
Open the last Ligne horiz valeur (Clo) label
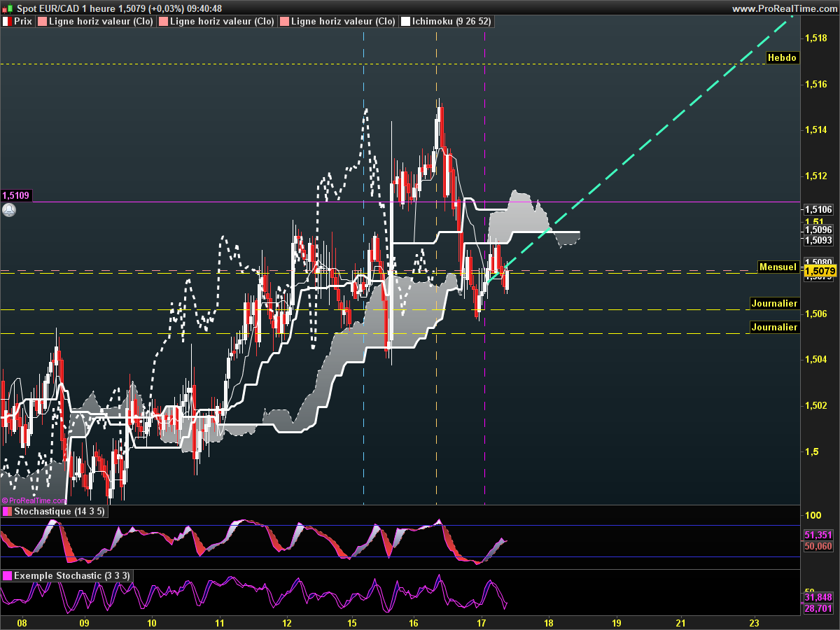point(343,22)
